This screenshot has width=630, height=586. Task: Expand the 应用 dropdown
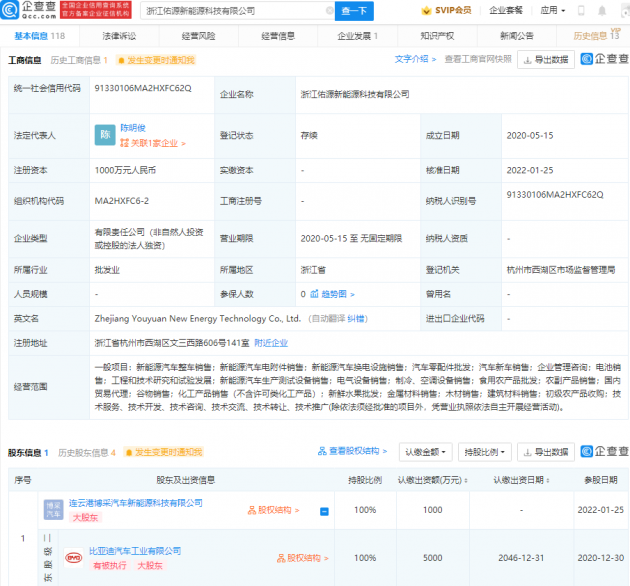point(552,10)
